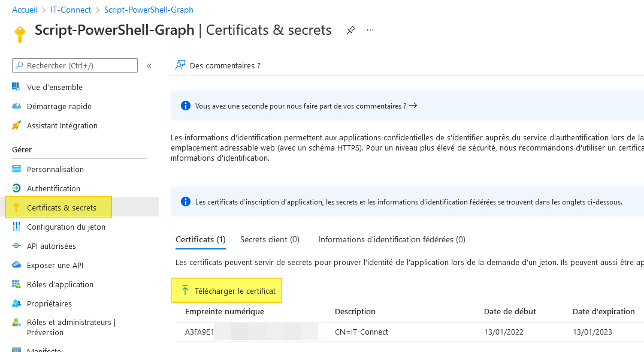Click the API autorisées icon
Screen dimensions: 644x352
[x=17, y=246]
